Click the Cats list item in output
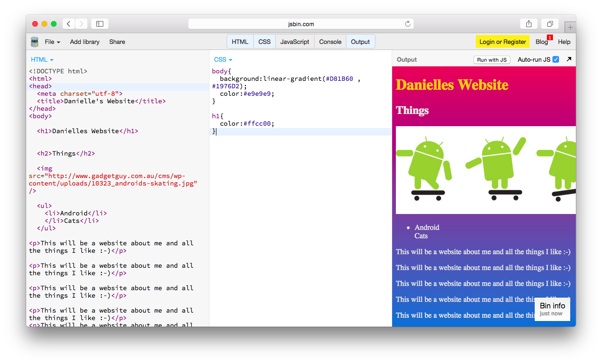The height and width of the screenshot is (364, 602). 421,236
